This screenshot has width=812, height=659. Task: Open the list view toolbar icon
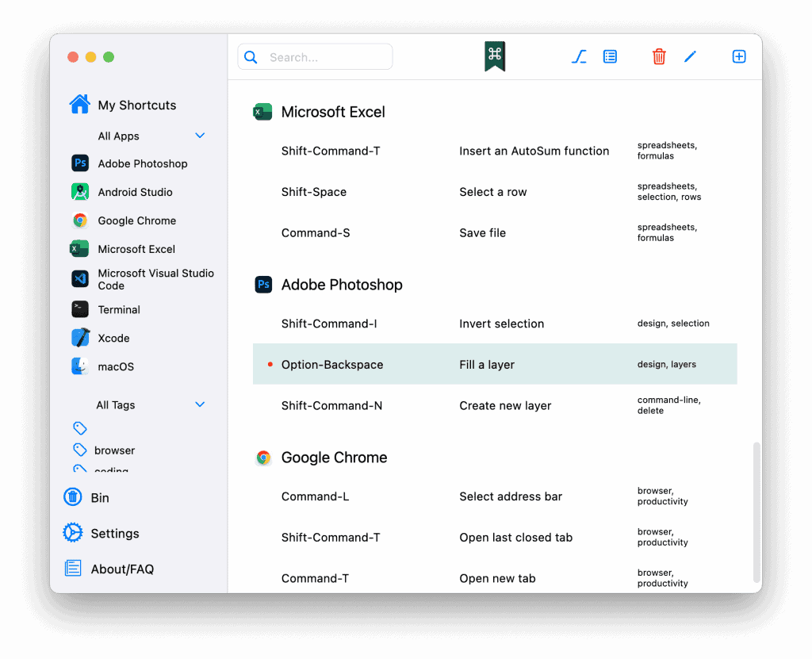610,56
